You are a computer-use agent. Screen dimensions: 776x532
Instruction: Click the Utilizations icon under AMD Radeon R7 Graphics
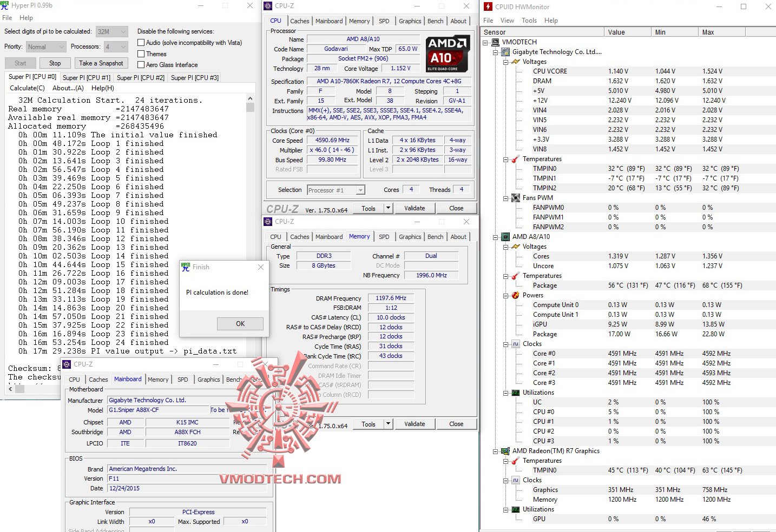515,509
